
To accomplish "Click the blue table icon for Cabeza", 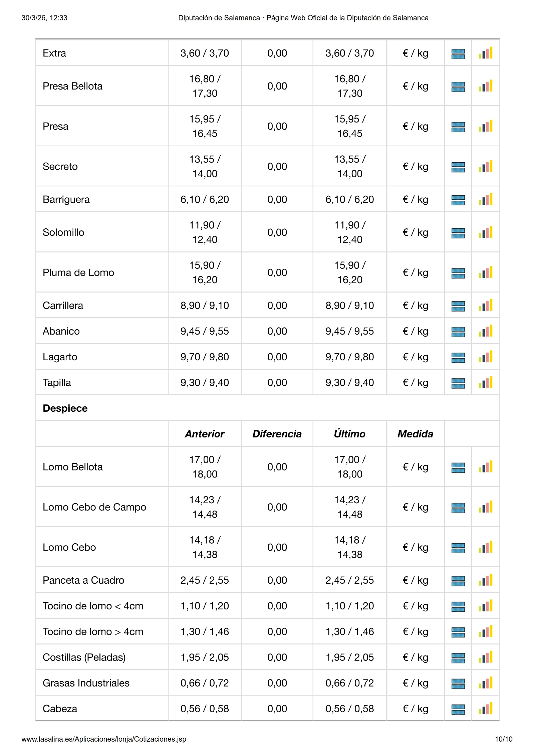I will pos(458,709).
